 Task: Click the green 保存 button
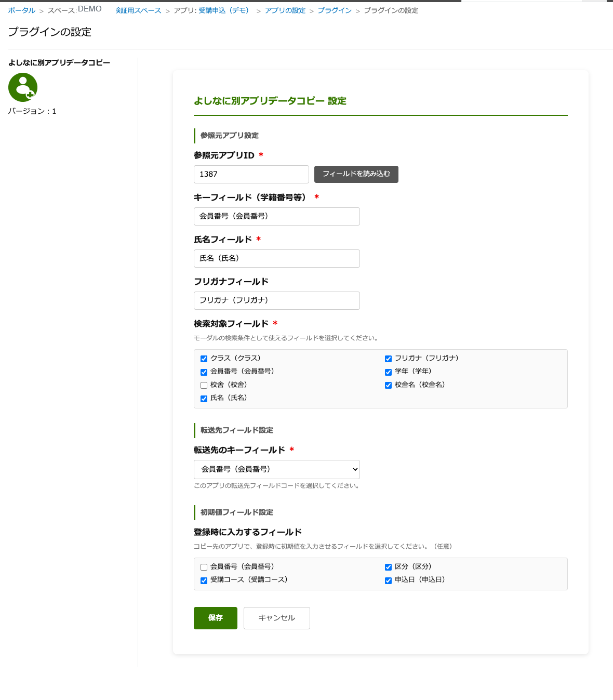click(216, 618)
